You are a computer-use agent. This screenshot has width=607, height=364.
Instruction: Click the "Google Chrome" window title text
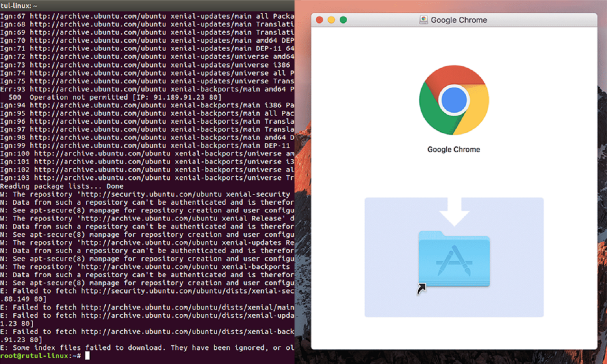coord(459,20)
